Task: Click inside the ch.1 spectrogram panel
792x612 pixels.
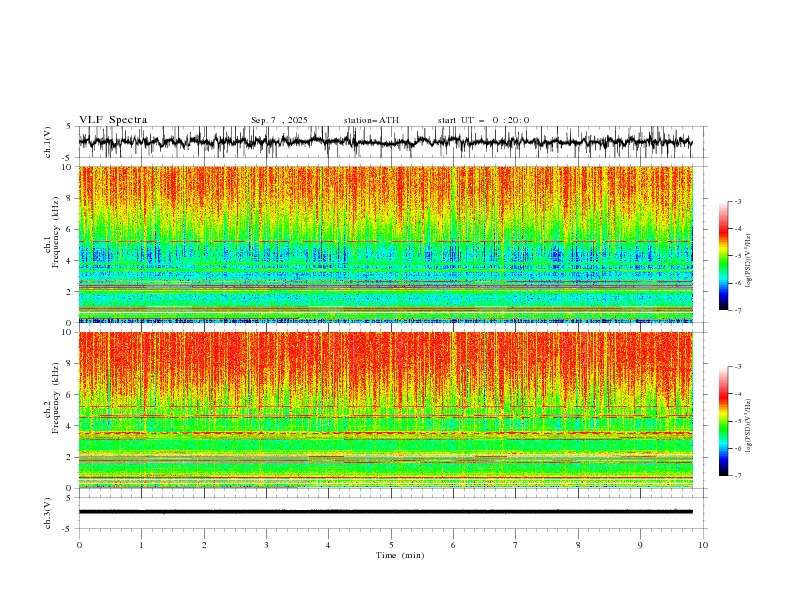Action: [385, 244]
